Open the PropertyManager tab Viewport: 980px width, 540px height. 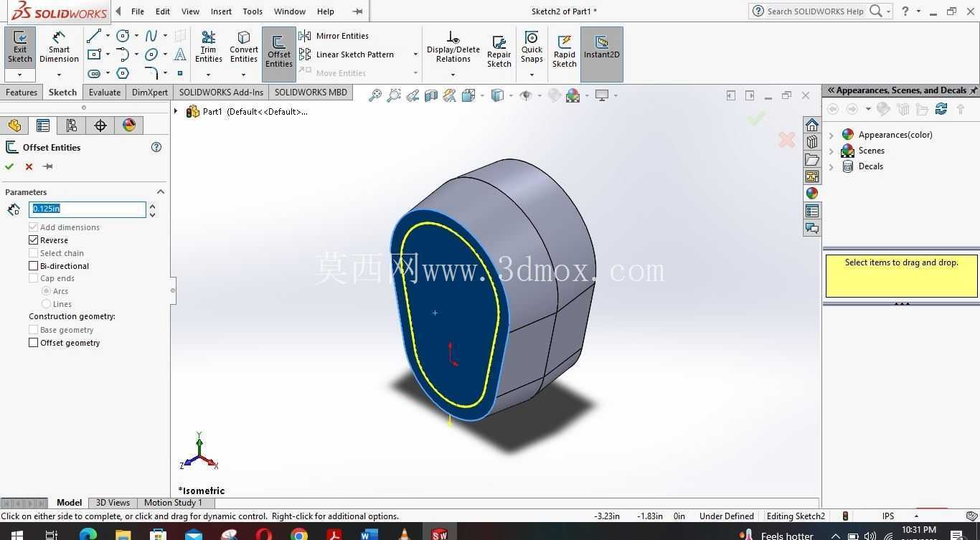(x=43, y=125)
